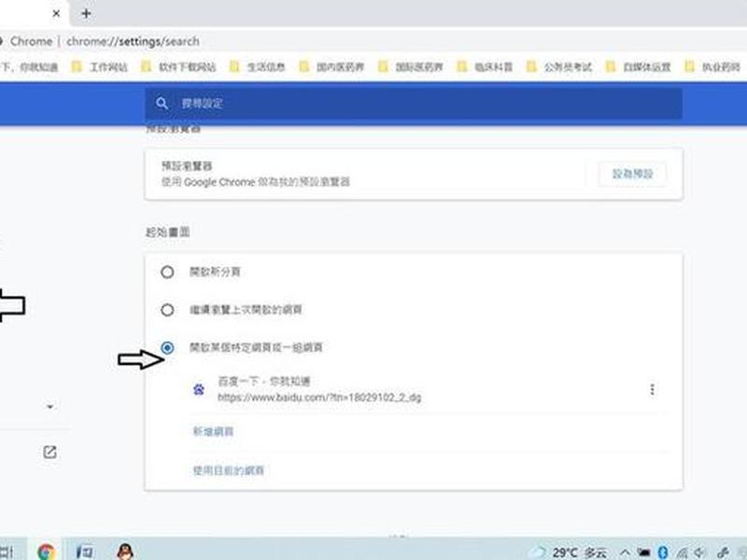Click the 起始畫面 section heading

[x=168, y=231]
